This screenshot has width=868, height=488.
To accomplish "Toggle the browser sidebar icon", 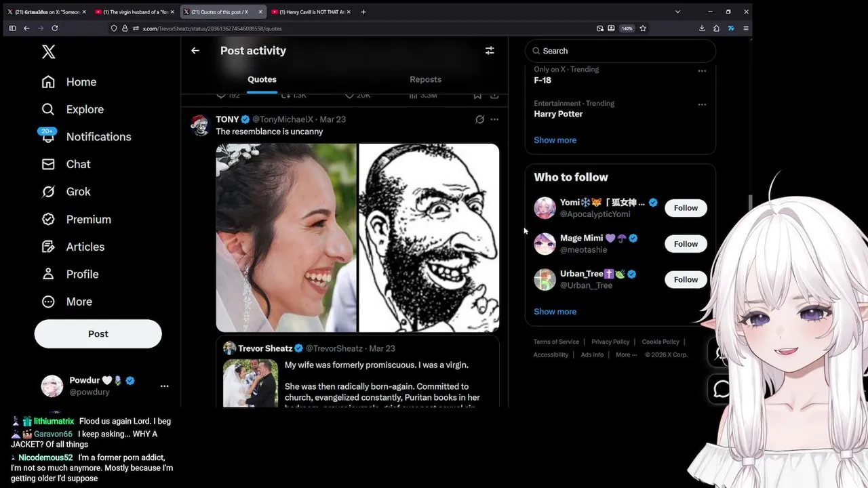I will coord(12,28).
